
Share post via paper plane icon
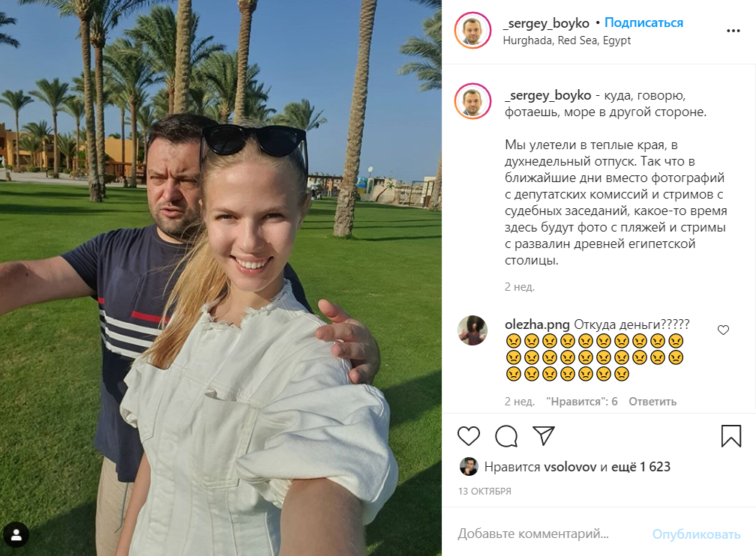[x=543, y=435]
